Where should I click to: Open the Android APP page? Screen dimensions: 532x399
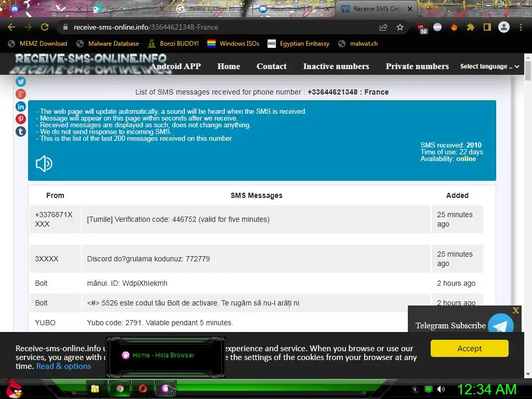point(176,66)
